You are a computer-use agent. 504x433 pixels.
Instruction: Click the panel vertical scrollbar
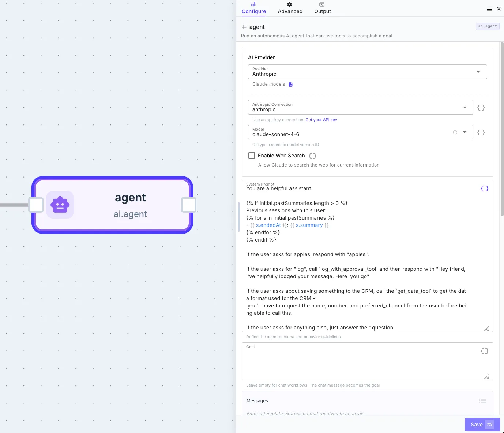point(502,129)
